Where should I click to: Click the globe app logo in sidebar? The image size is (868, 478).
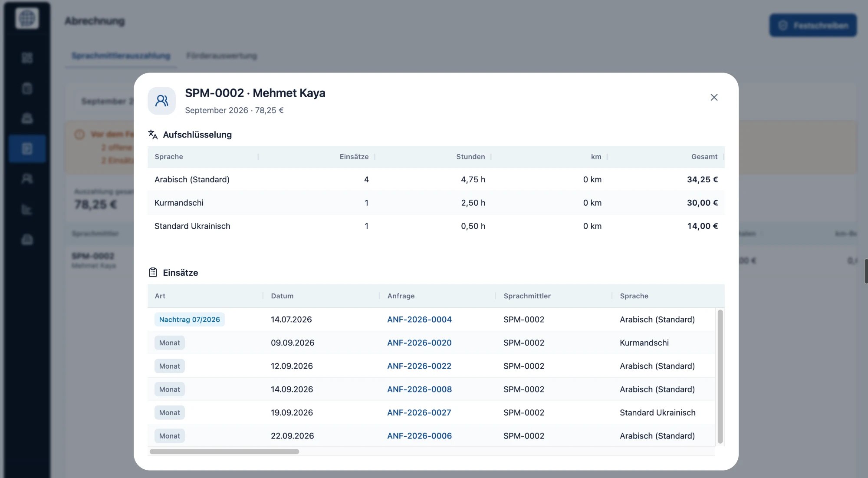[x=27, y=18]
